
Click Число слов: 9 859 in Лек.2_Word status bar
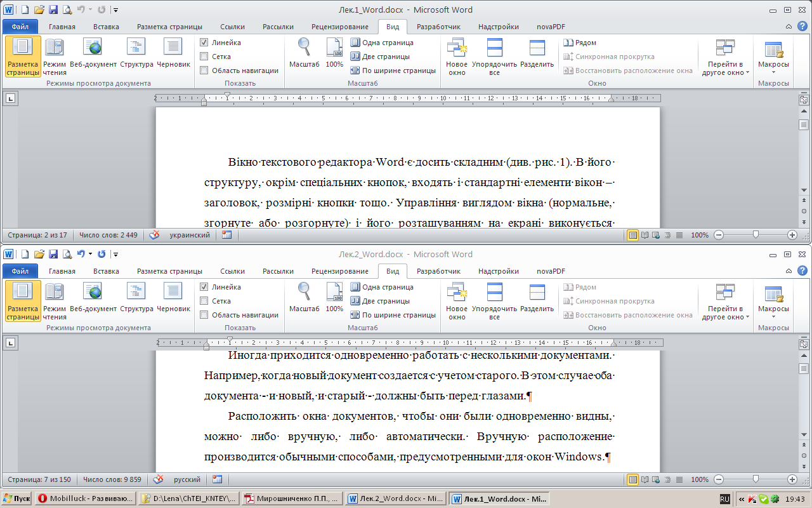[x=112, y=479]
